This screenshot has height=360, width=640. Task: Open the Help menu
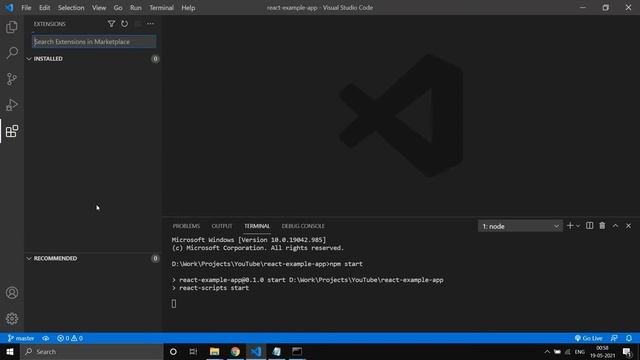click(188, 8)
